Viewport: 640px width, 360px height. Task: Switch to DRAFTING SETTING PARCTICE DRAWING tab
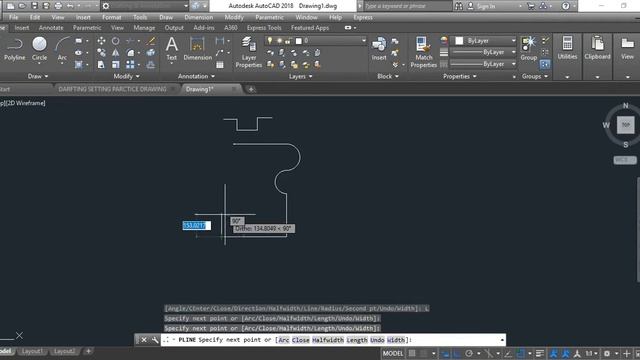coord(112,89)
